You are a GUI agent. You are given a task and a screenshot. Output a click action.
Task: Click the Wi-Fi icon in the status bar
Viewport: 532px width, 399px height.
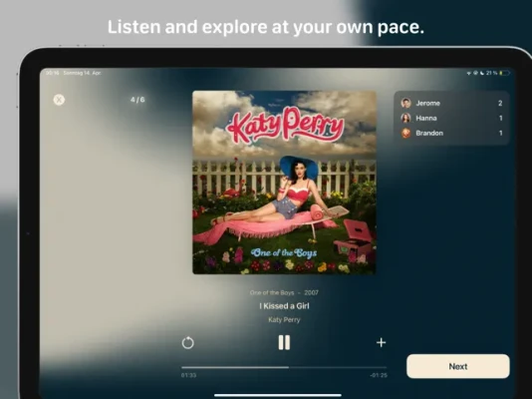(469, 73)
